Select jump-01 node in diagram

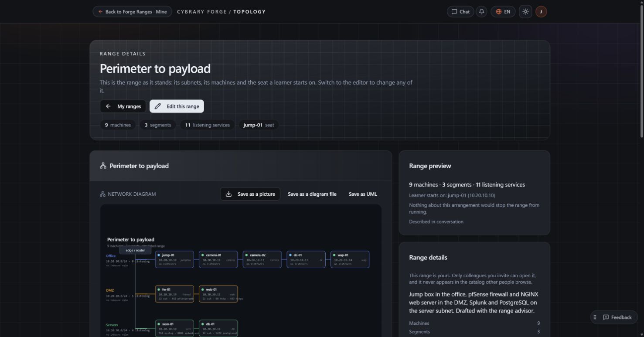pyautogui.click(x=174, y=259)
